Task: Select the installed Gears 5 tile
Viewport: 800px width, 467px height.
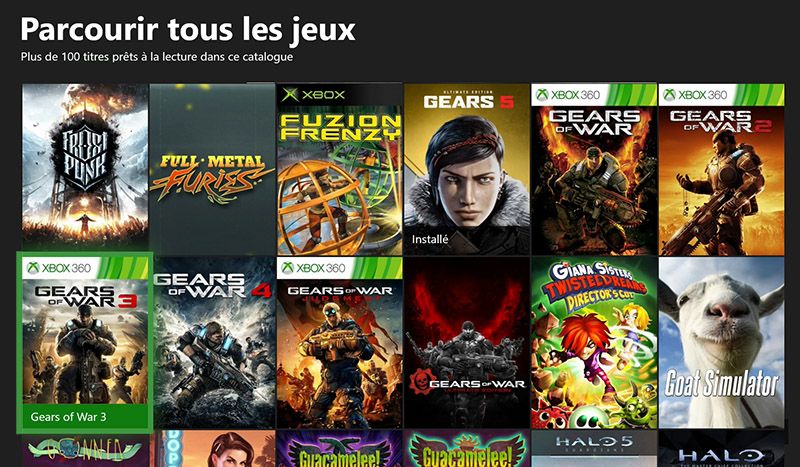Action: [467, 169]
